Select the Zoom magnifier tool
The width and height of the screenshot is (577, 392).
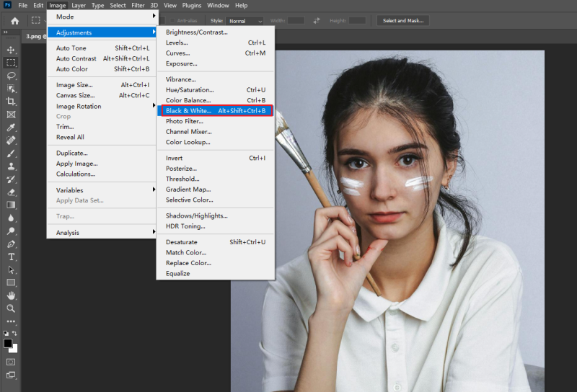(x=11, y=308)
